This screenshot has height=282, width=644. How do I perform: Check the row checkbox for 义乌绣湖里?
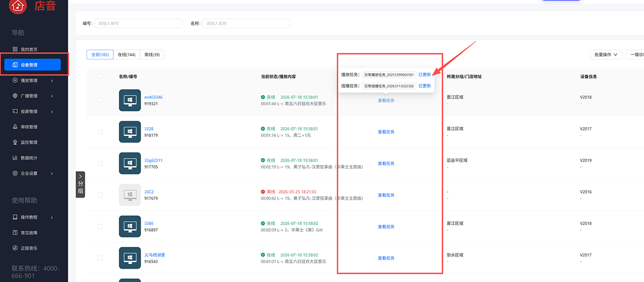click(x=100, y=258)
